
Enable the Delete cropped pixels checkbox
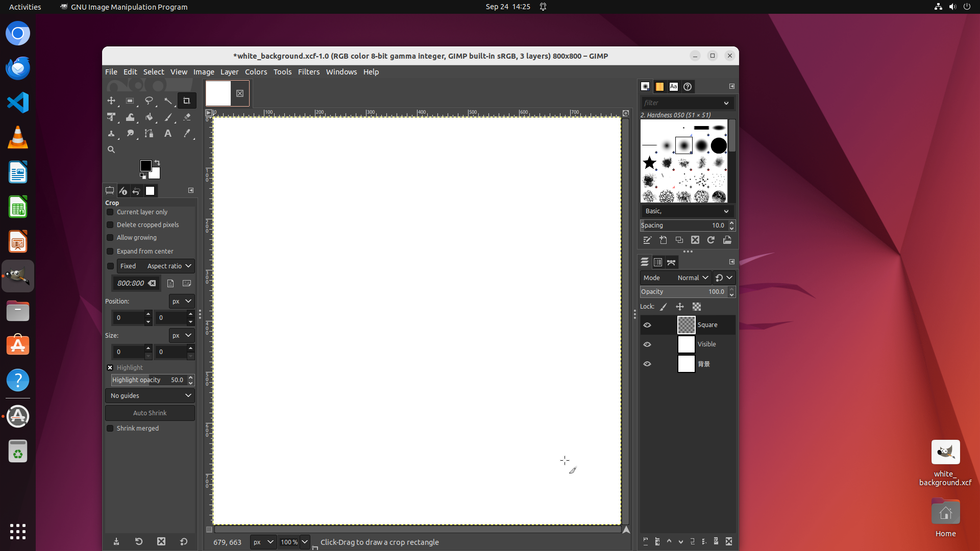110,224
